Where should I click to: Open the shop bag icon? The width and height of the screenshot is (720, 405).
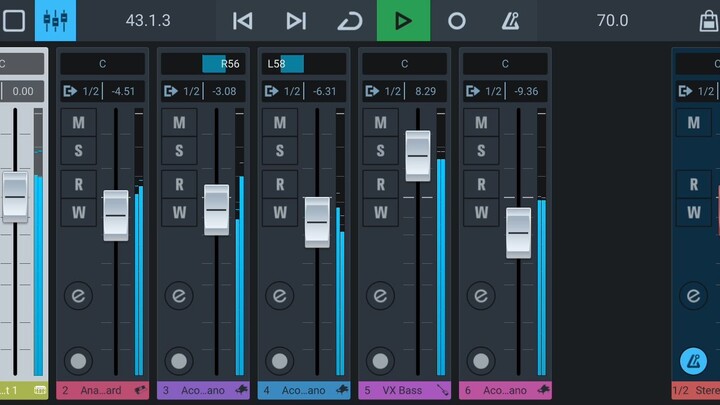click(708, 21)
